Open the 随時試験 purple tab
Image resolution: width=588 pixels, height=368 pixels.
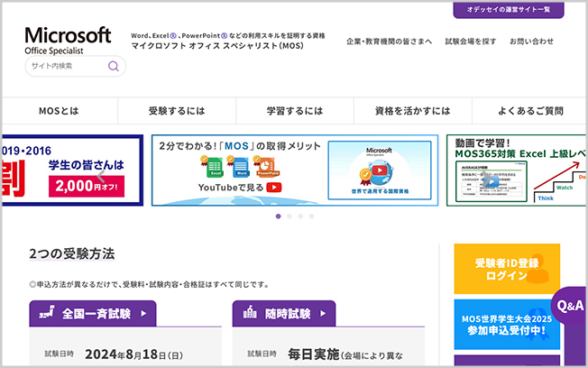(x=284, y=313)
